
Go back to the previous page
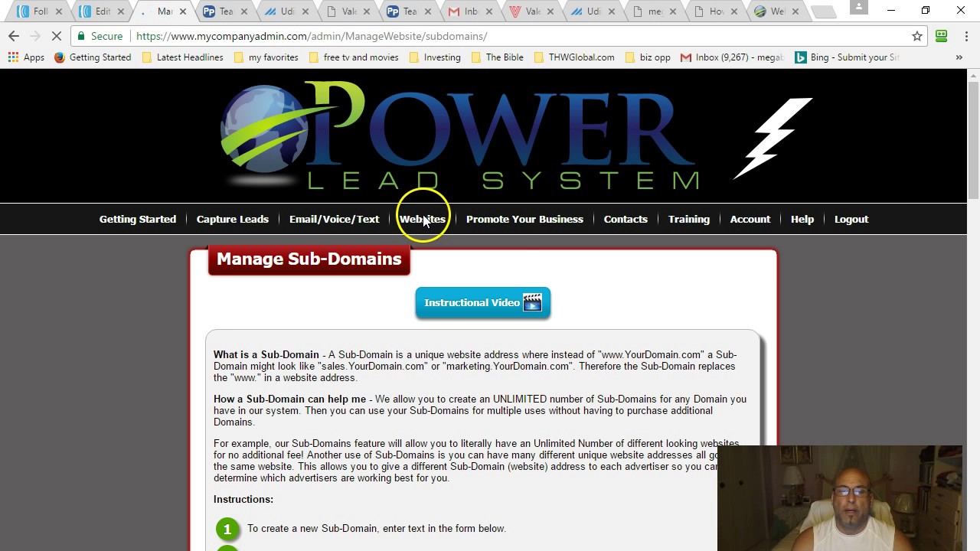click(13, 36)
